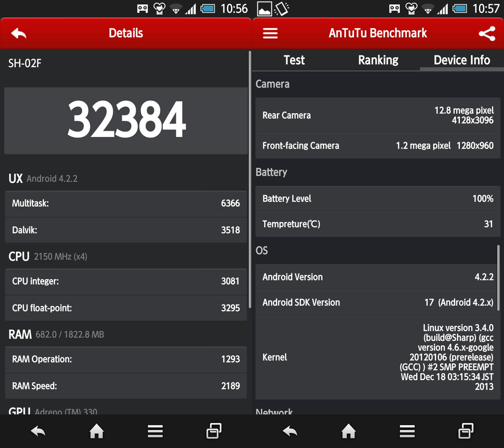The image size is (504, 448).
Task: Select the CPU integer row
Action: coord(126,281)
